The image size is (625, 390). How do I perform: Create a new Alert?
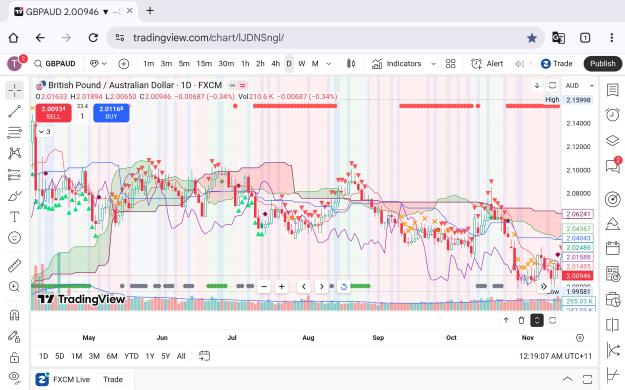point(487,63)
